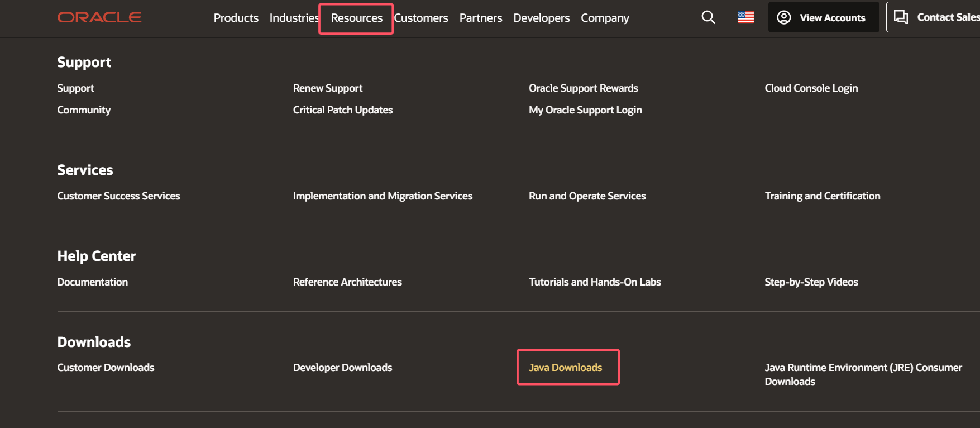Open Customer Success Services
Image resolution: width=980 pixels, height=428 pixels.
(118, 196)
